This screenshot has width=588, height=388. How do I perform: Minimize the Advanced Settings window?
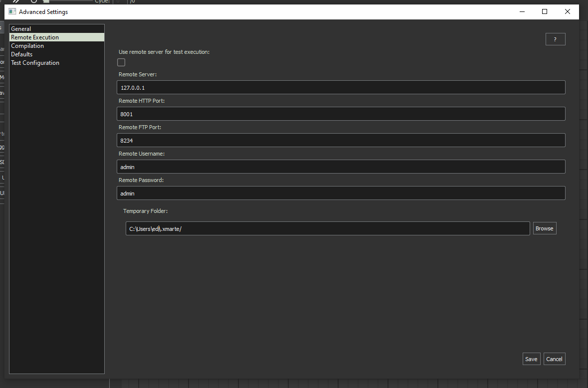[522, 12]
